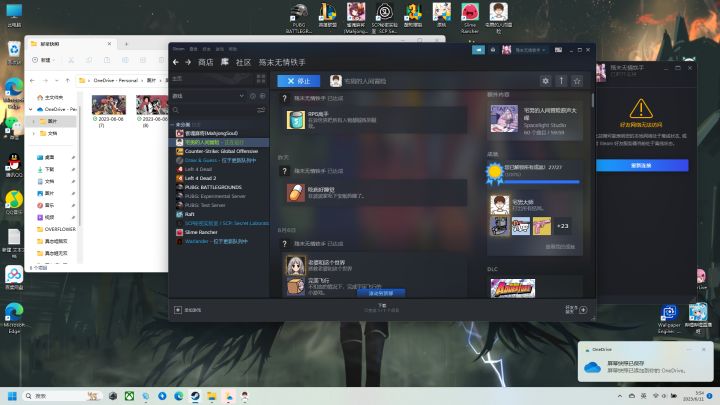The width and height of the screenshot is (720, 405).
Task: Click the pink gun achievement icon
Action: (542, 226)
